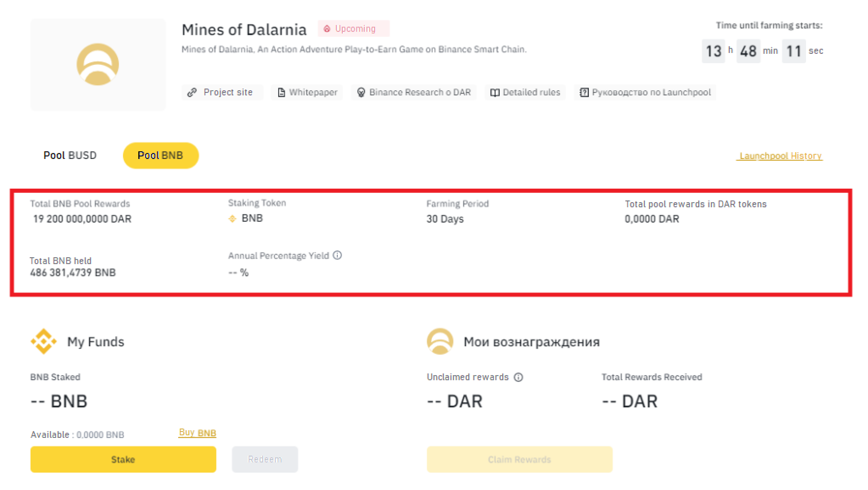This screenshot has width=868, height=490.
Task: Click the Buy BNB link
Action: point(197,432)
